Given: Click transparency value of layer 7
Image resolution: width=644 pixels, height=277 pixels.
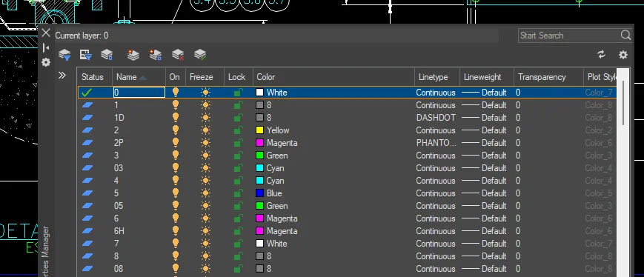Looking at the screenshot, I should click(x=518, y=244).
